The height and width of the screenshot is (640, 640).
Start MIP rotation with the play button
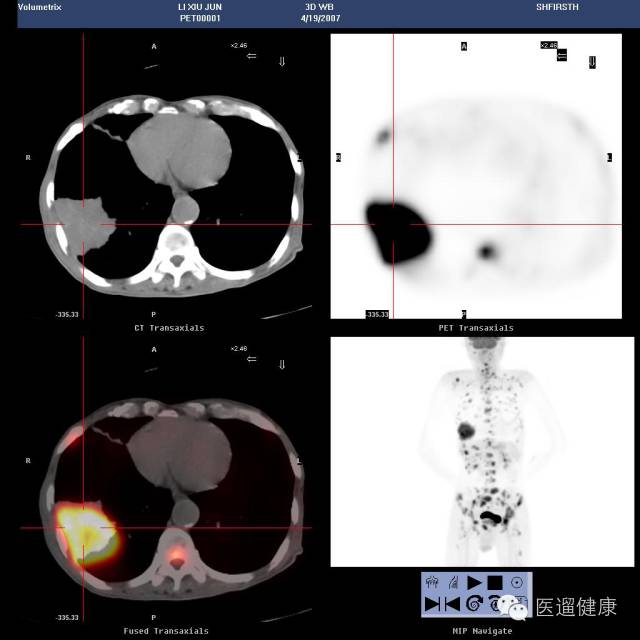click(474, 582)
